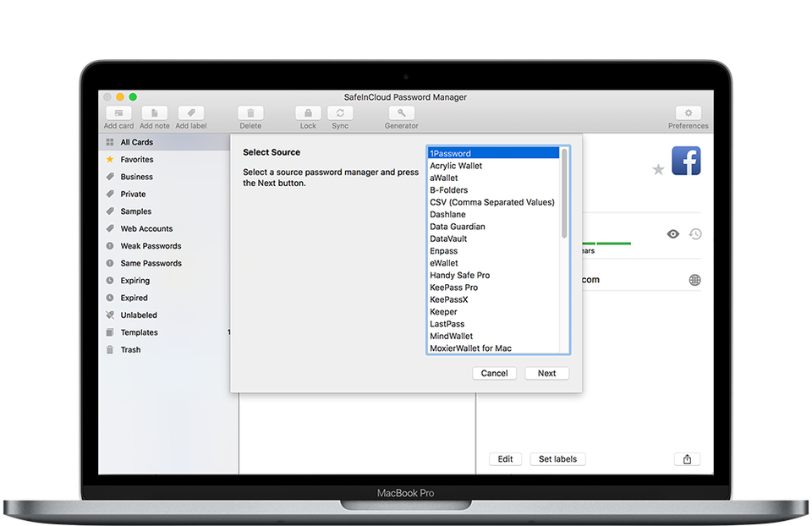Show Weak Passwords list

click(x=164, y=246)
